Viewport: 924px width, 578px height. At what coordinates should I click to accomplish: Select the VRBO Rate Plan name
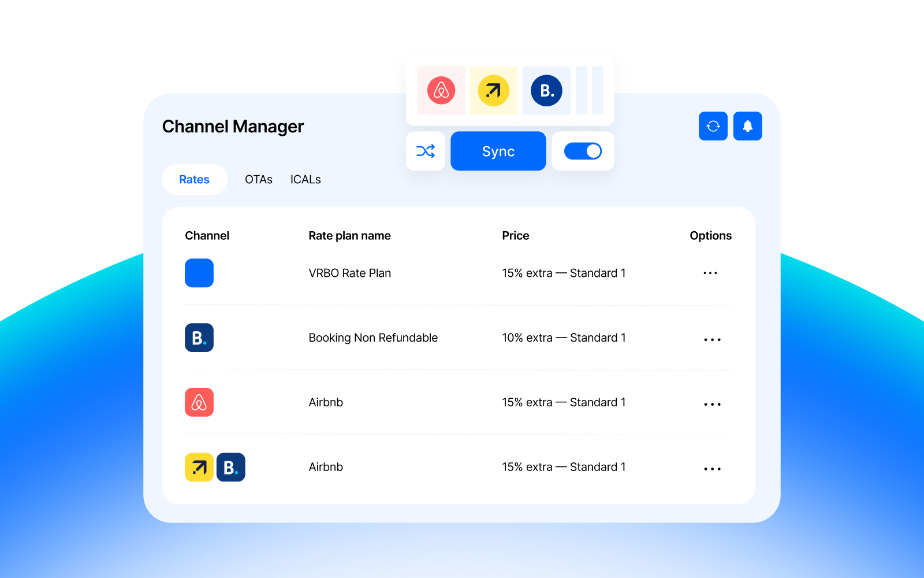tap(350, 273)
